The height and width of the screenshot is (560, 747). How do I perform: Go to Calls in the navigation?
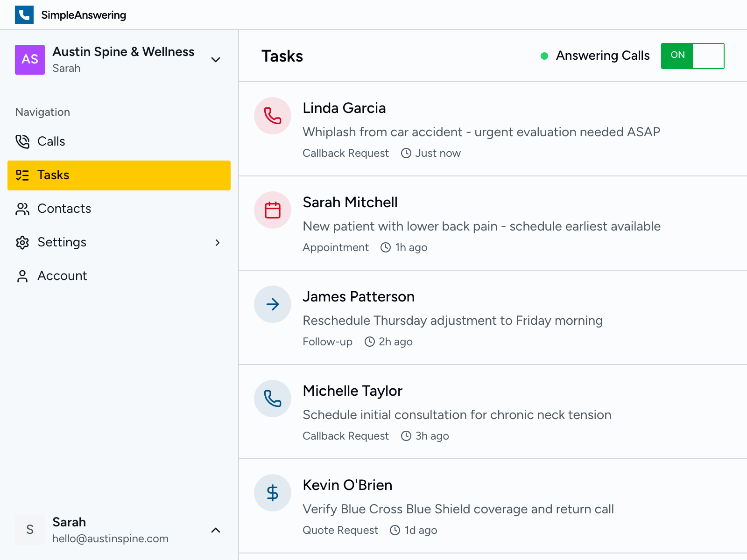click(x=51, y=141)
